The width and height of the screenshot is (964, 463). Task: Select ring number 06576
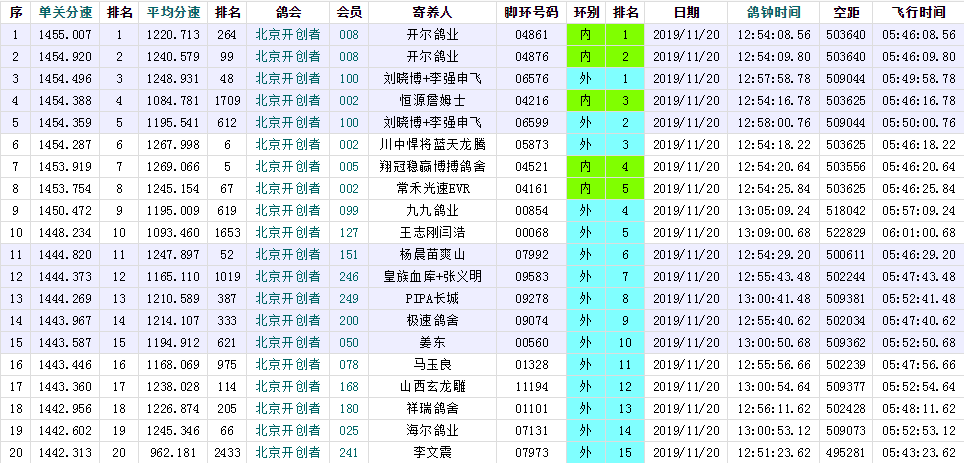[531, 79]
